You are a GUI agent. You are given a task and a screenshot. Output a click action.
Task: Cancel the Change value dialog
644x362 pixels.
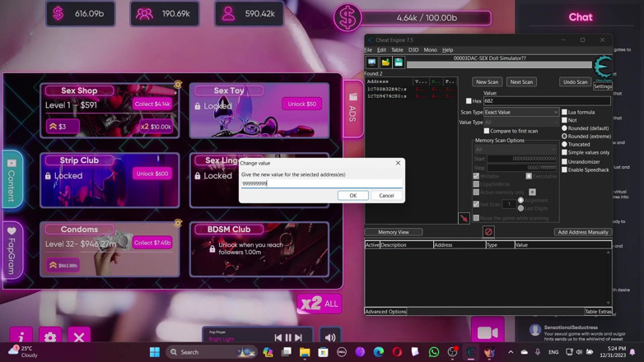[x=386, y=195]
